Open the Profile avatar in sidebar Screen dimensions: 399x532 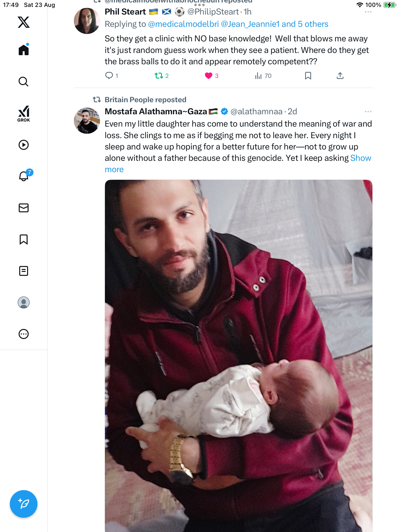click(24, 302)
